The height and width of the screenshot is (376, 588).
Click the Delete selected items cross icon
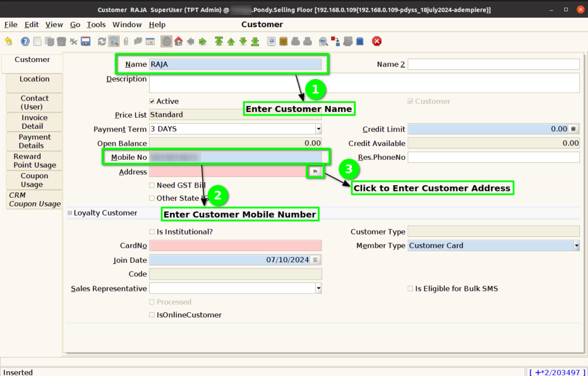point(73,41)
